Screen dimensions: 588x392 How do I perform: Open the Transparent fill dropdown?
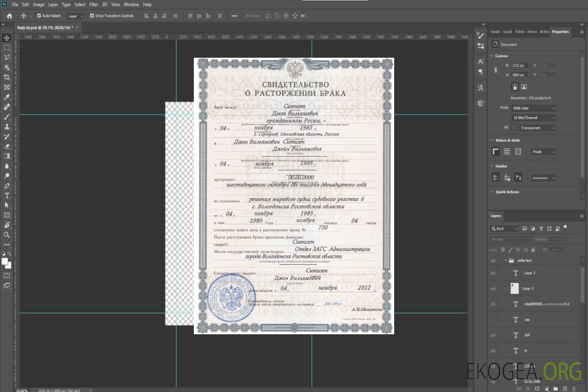tap(537, 128)
